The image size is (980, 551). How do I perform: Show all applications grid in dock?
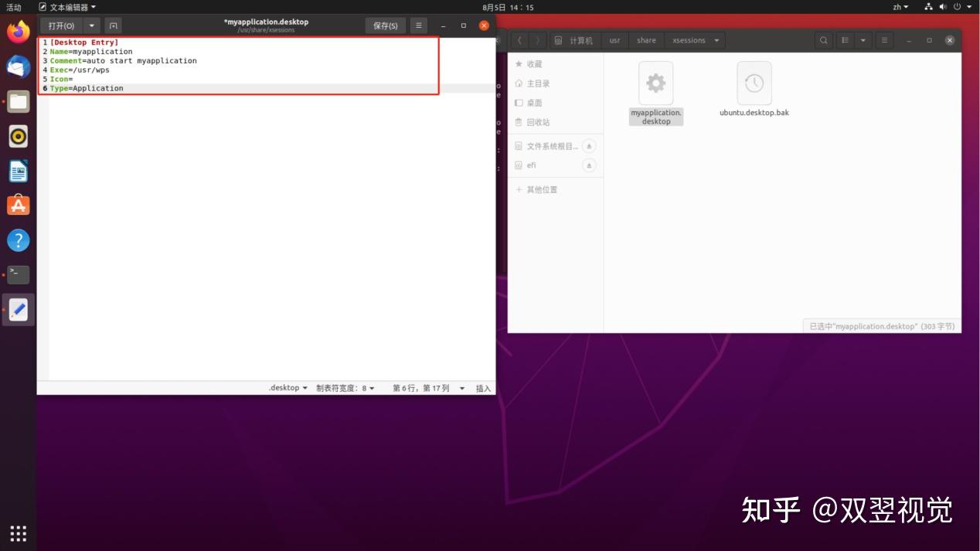(x=18, y=533)
